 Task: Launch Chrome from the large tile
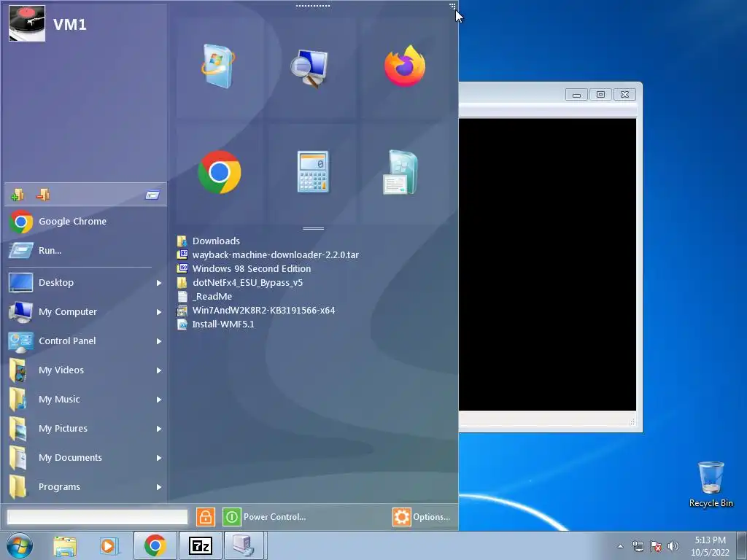pyautogui.click(x=219, y=172)
